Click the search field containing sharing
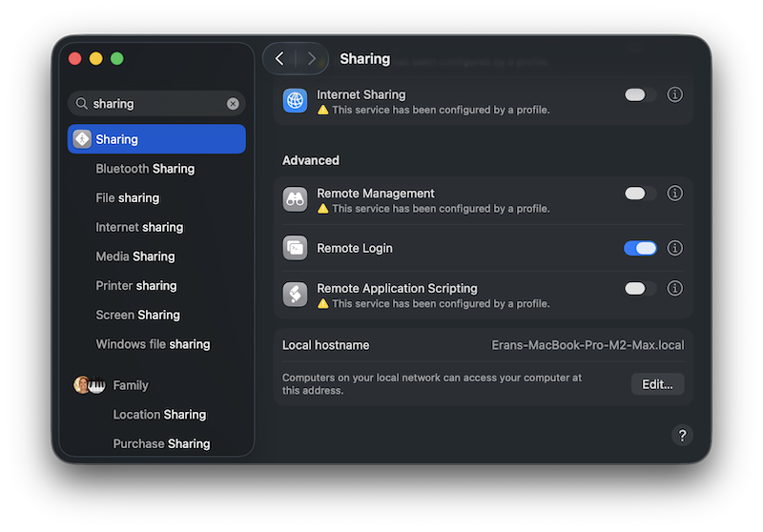This screenshot has height=532, width=763. click(x=156, y=104)
